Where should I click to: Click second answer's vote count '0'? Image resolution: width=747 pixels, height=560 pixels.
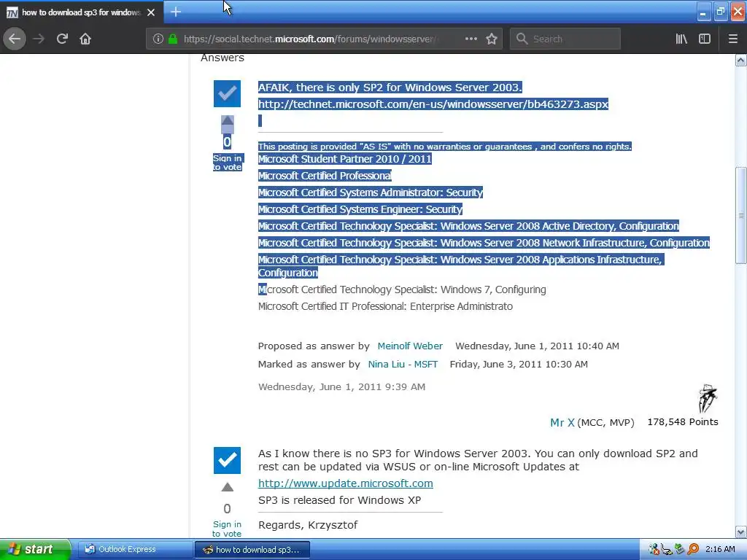pos(228,508)
